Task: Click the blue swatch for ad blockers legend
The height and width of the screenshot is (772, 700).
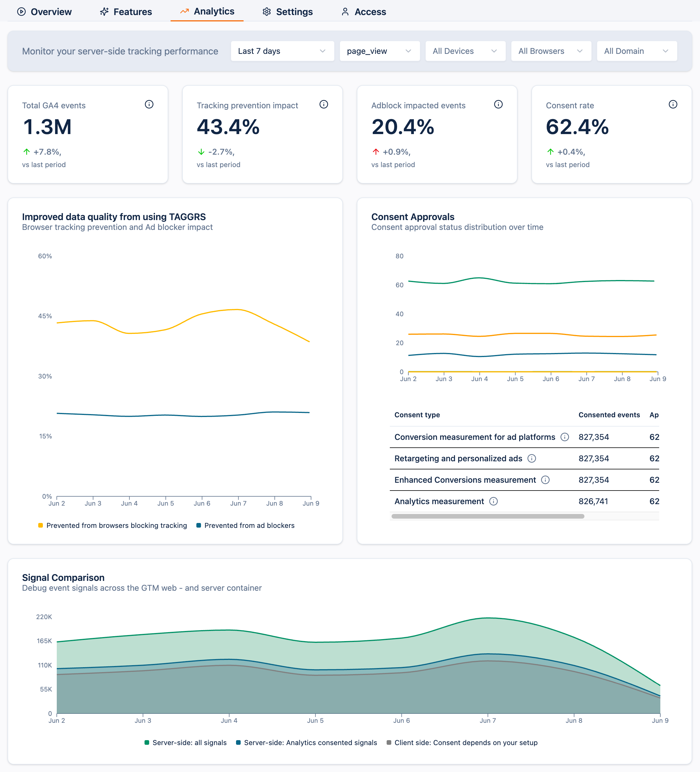Action: coord(199,525)
